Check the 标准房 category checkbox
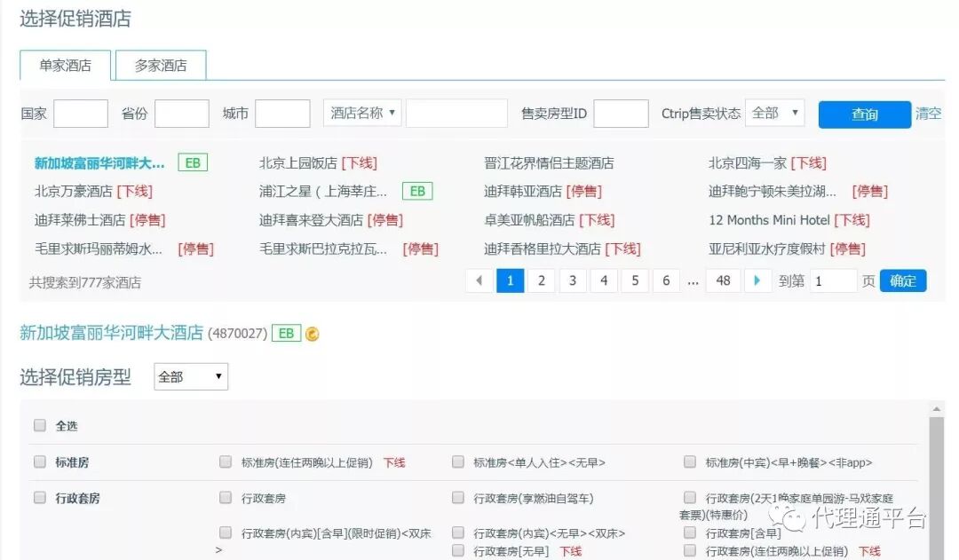Image resolution: width=959 pixels, height=560 pixels. 40,461
